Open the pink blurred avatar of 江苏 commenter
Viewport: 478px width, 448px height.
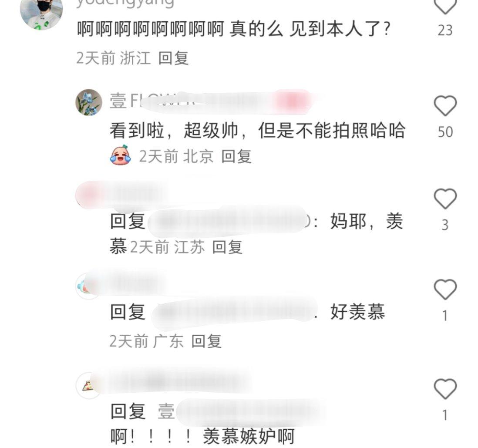[x=88, y=195]
